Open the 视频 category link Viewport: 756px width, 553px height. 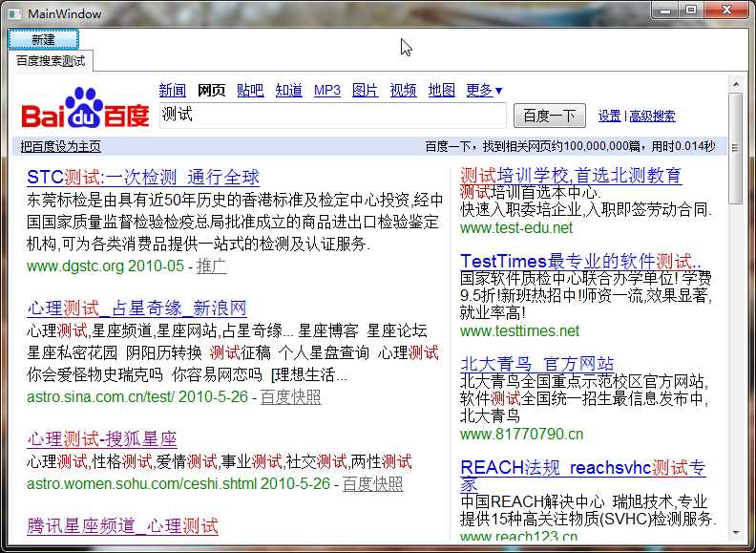[x=403, y=90]
